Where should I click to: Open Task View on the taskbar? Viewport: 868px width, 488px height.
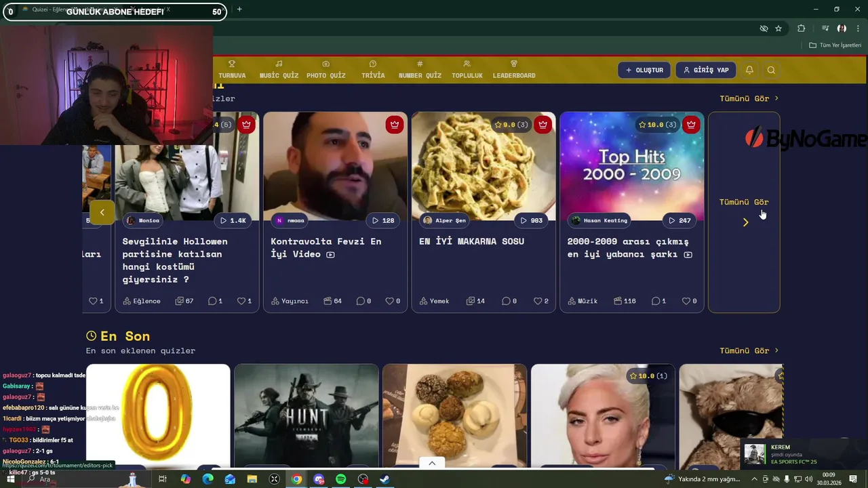pyautogui.click(x=163, y=479)
